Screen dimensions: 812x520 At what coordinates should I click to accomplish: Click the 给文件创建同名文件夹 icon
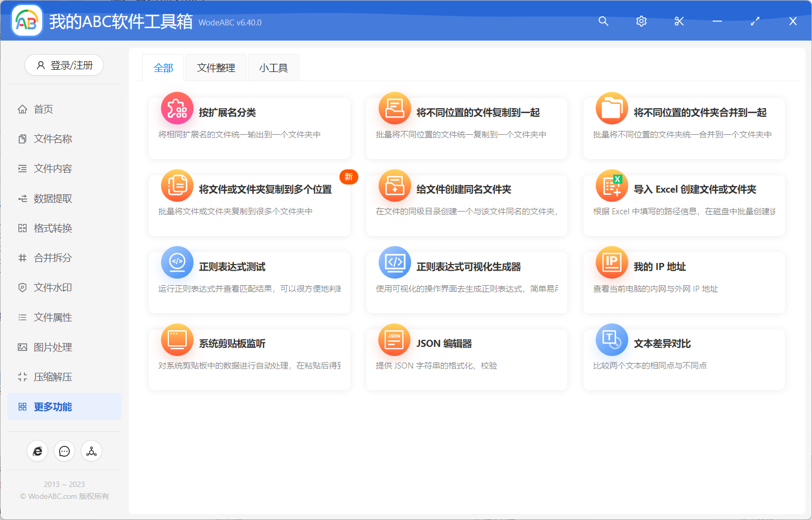(x=394, y=186)
